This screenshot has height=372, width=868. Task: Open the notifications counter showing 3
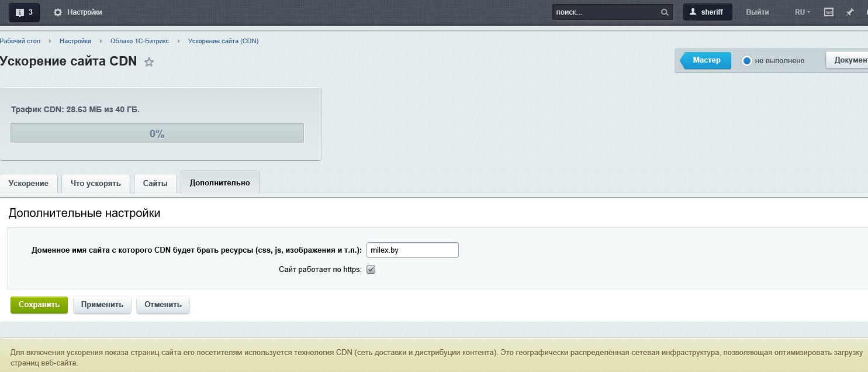[x=24, y=12]
